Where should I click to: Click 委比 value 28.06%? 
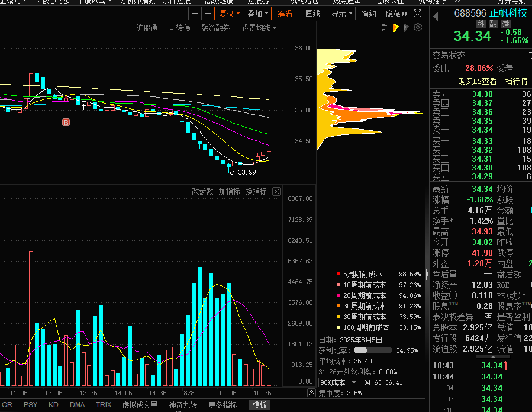point(479,68)
